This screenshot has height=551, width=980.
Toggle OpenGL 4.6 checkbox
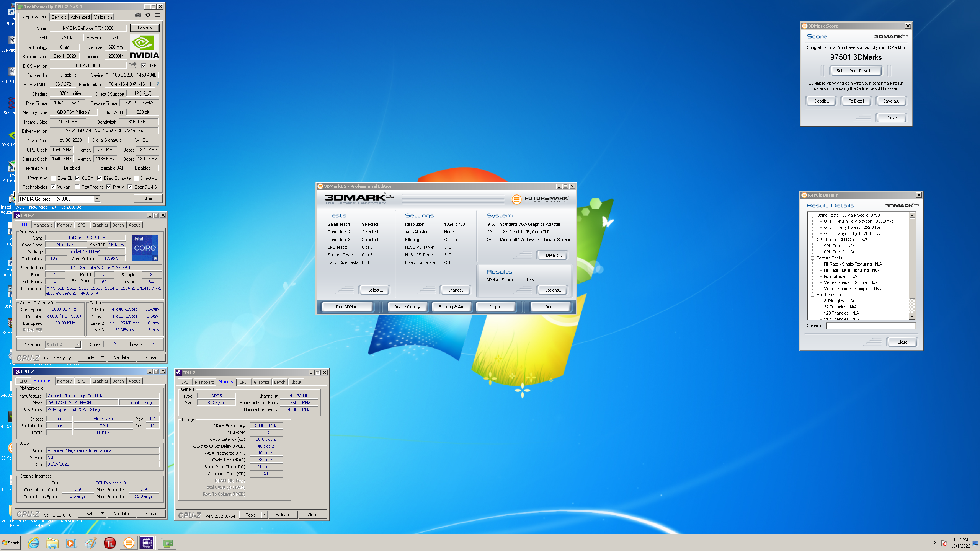130,187
